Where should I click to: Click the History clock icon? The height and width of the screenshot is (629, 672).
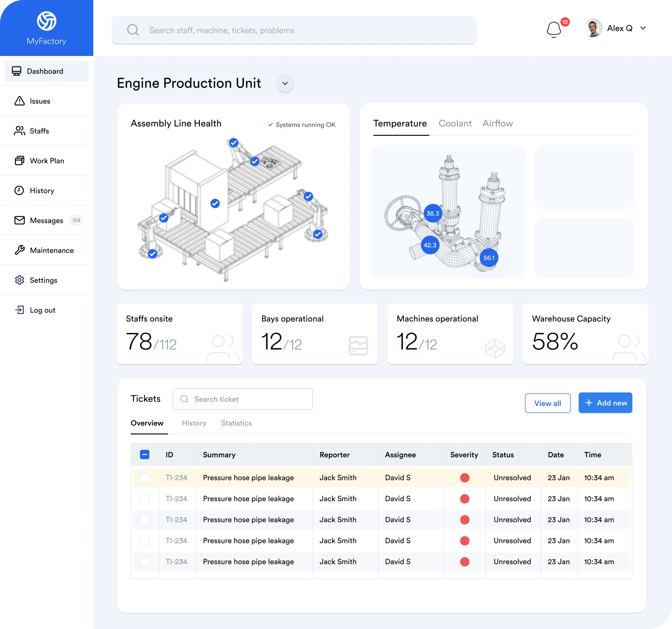tap(19, 190)
